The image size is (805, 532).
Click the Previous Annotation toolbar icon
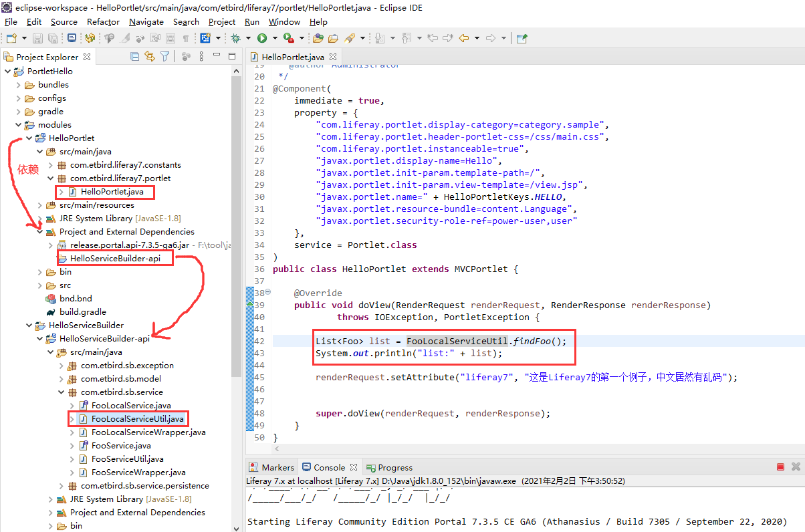tap(406, 38)
